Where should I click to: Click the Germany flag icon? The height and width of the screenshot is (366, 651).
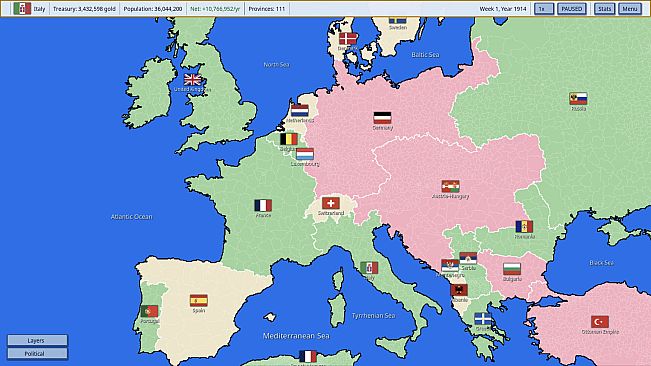[x=382, y=118]
